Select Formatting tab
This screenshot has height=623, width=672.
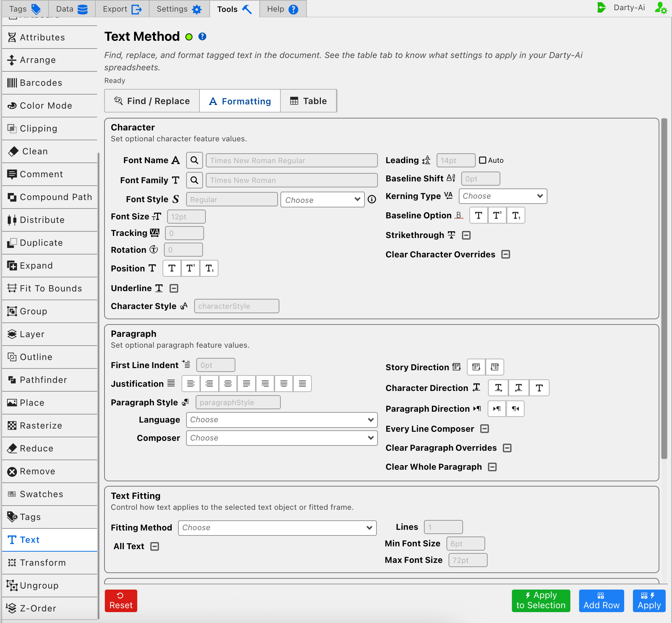point(240,101)
